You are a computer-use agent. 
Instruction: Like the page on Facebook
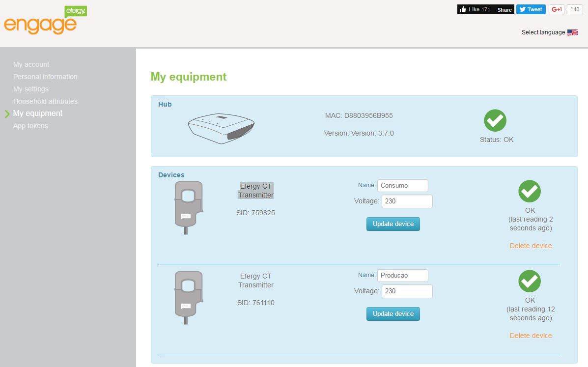(x=475, y=9)
